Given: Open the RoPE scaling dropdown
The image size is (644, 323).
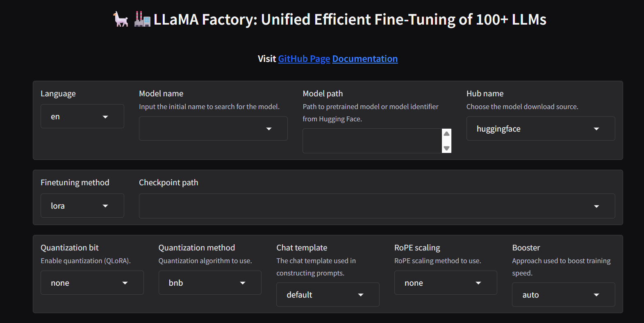Looking at the screenshot, I should (445, 282).
